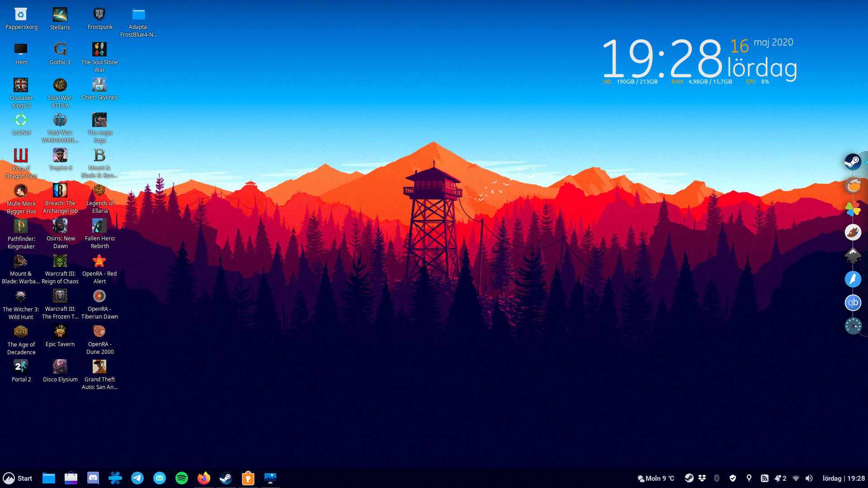The height and width of the screenshot is (488, 868).
Task: Open the orange P bag taskbar app
Action: coord(248,478)
